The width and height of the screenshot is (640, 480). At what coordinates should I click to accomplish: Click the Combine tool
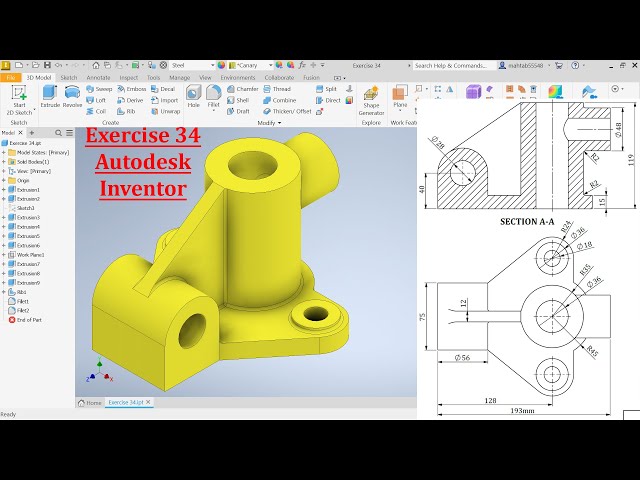point(280,100)
